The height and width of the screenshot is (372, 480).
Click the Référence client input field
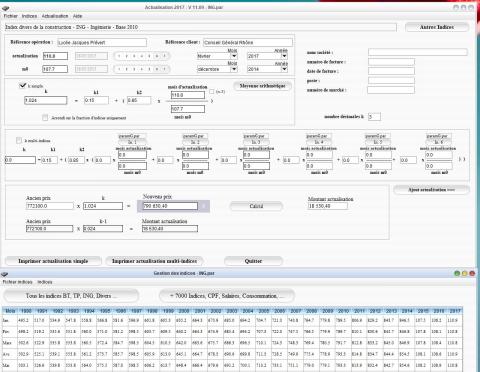(248, 42)
